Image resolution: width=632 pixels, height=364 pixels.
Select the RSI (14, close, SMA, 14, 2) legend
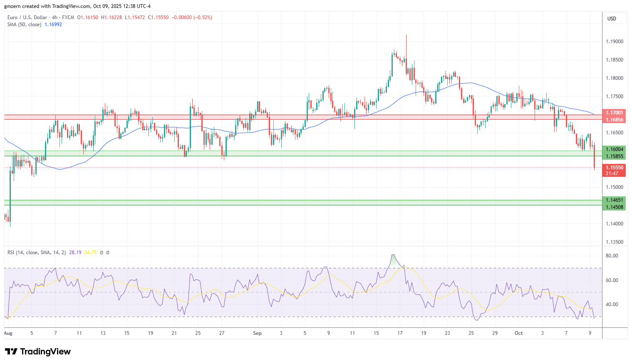(x=37, y=253)
